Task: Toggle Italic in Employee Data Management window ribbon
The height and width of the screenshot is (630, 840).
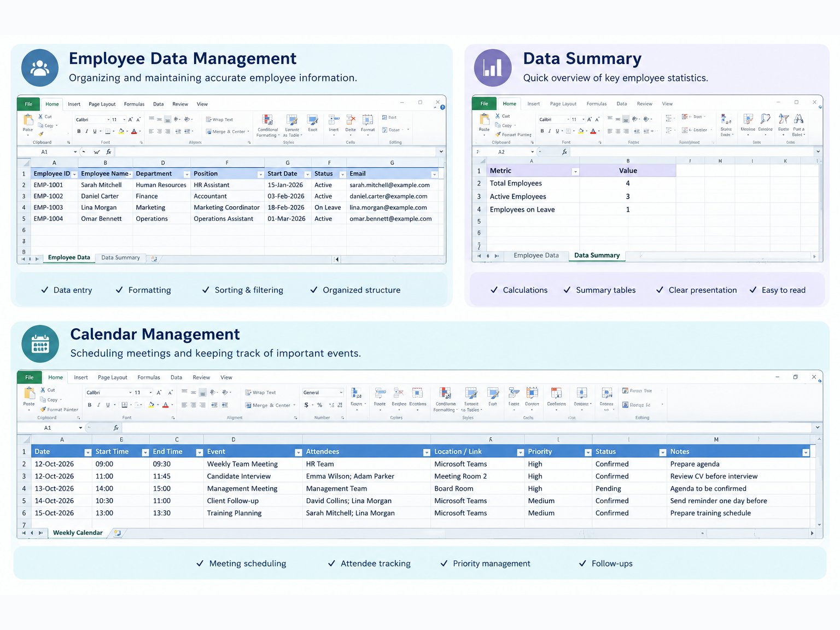Action: coord(86,131)
